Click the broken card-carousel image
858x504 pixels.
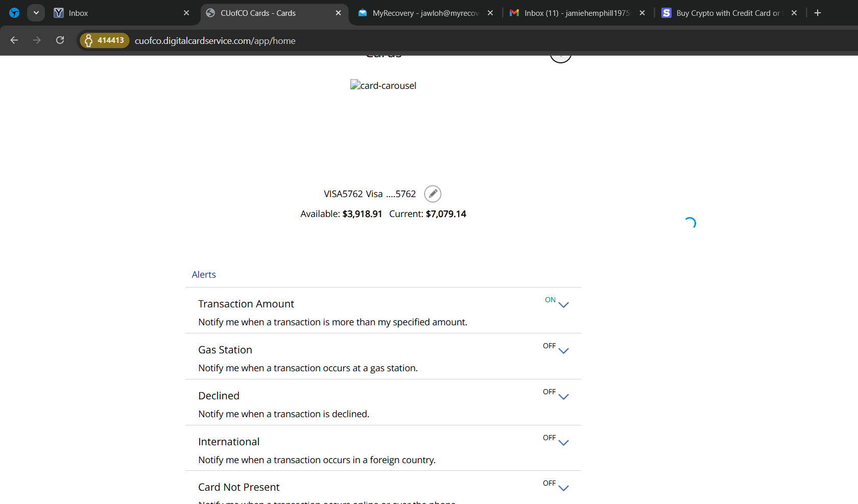tap(383, 85)
